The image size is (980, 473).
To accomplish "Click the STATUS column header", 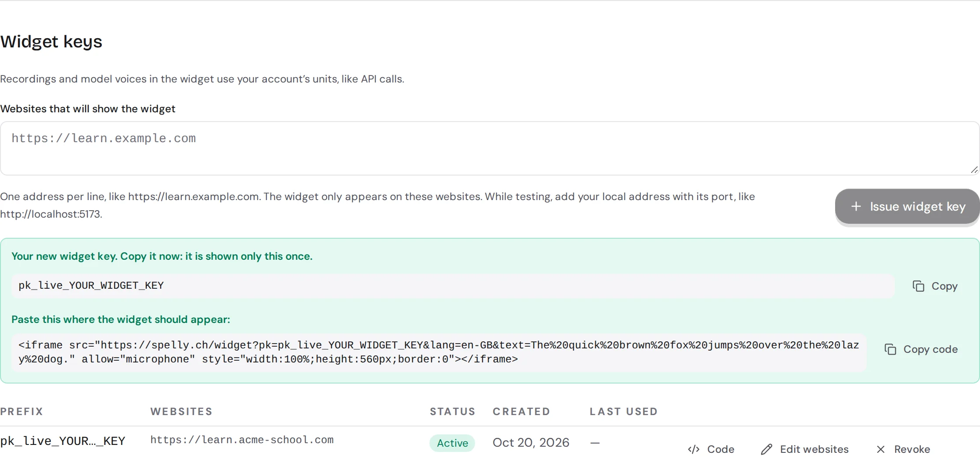I will tap(453, 412).
